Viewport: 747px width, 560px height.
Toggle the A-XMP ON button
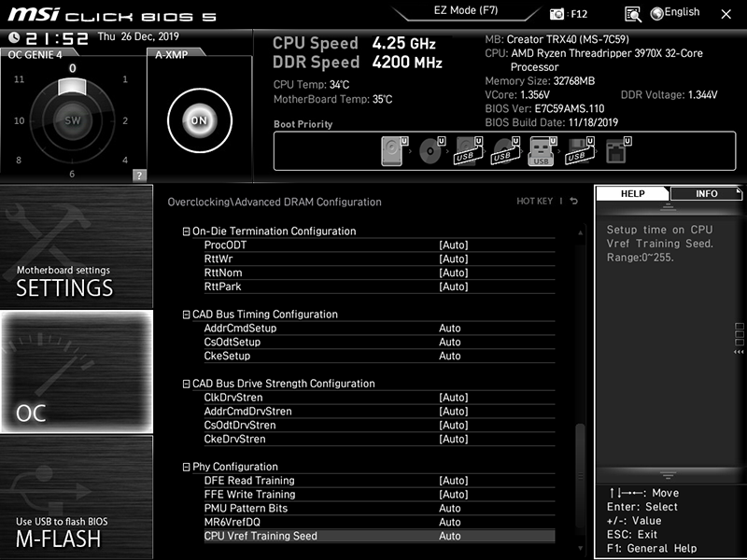click(200, 120)
